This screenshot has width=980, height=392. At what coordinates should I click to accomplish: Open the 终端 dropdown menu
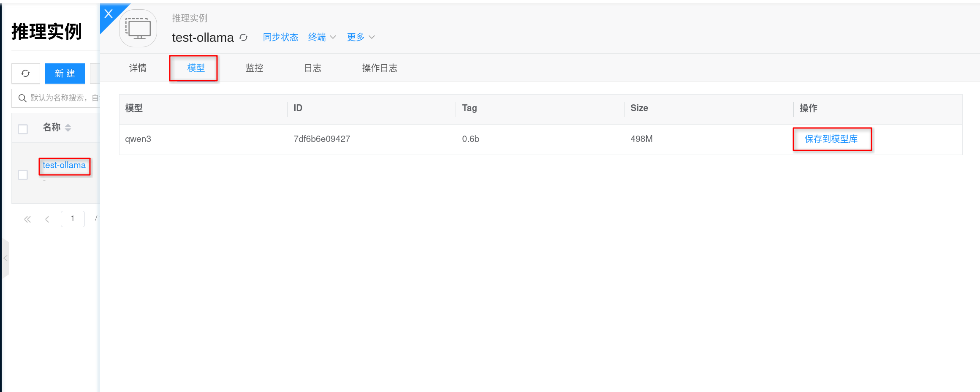[322, 37]
